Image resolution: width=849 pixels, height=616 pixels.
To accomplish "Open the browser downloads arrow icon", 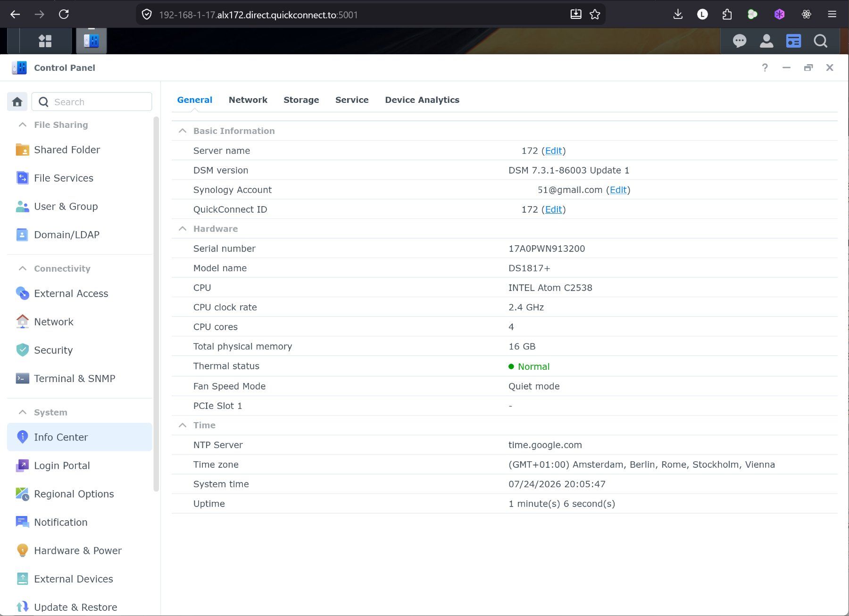I will click(x=678, y=15).
